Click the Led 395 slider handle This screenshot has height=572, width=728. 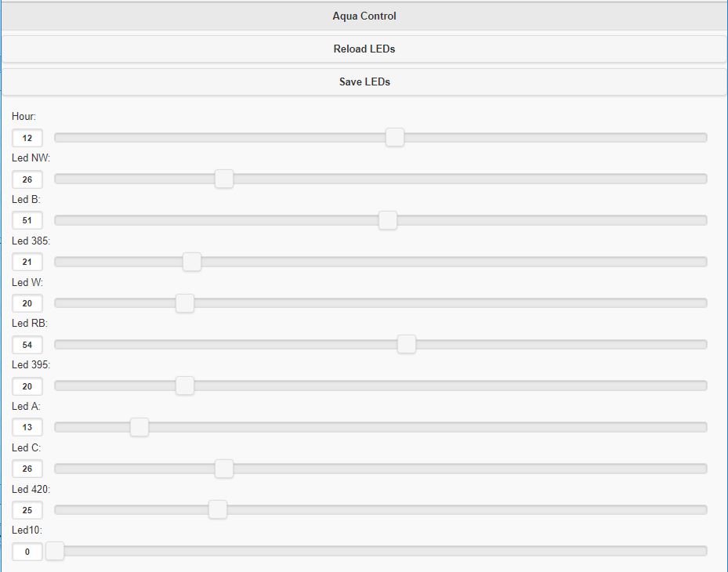[x=185, y=386]
